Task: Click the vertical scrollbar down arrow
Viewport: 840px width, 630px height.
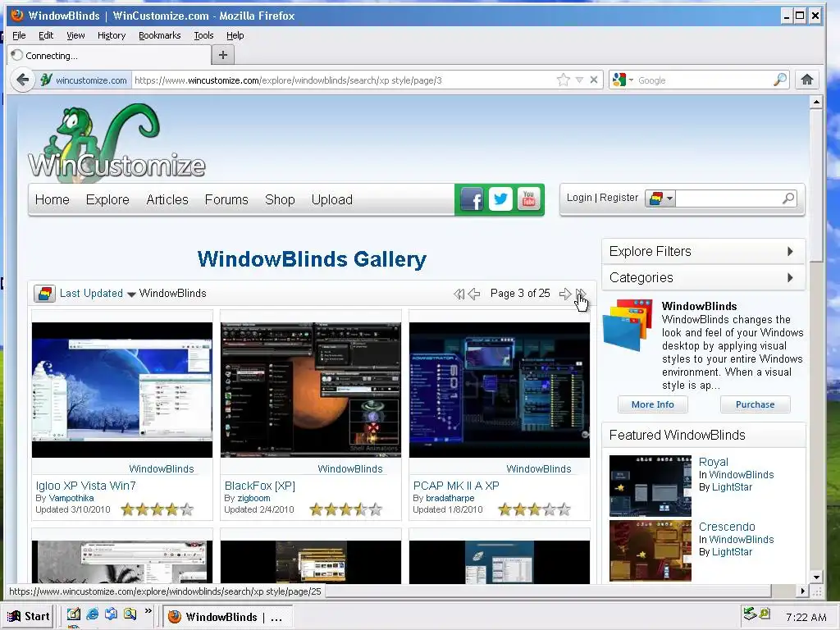Action: 816,577
